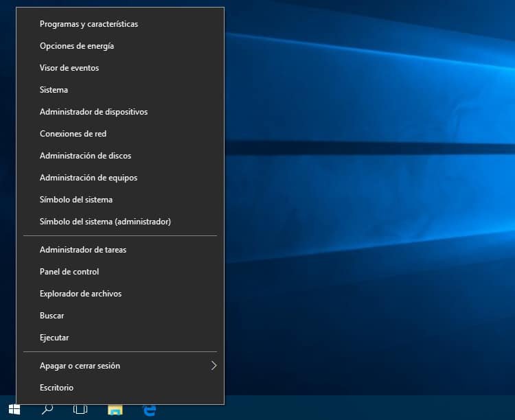Launch File Explorer from the taskbar

point(115,410)
